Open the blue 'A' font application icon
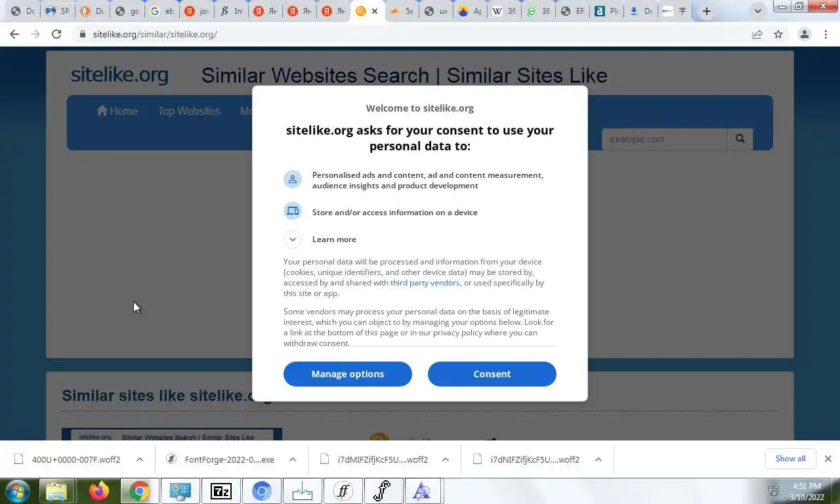This screenshot has width=840, height=504. (x=422, y=491)
